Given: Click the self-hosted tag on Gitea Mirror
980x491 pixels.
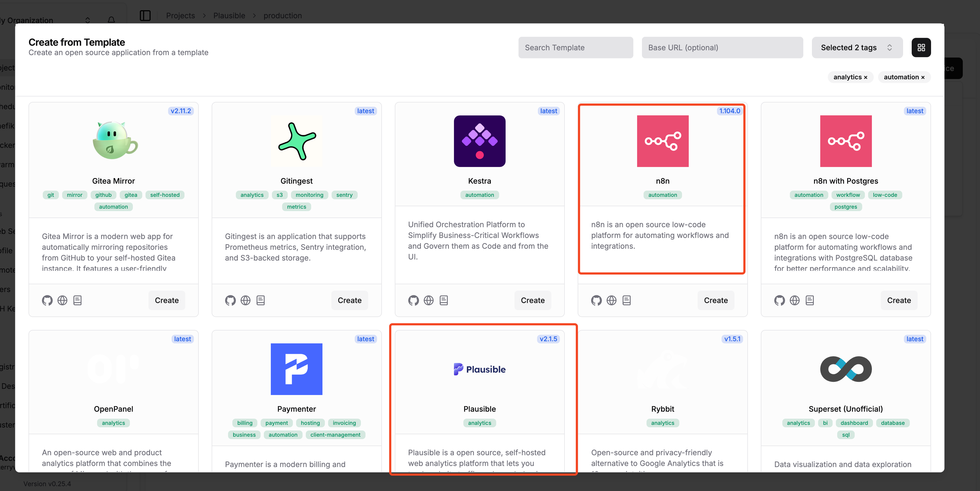Looking at the screenshot, I should tap(165, 195).
